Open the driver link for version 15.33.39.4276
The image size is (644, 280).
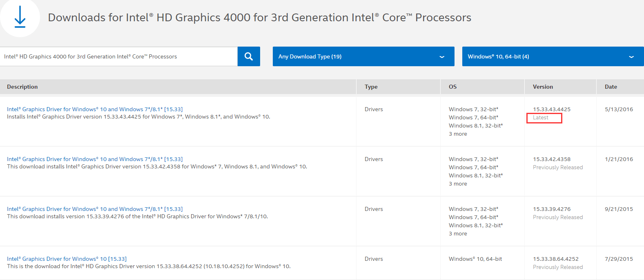click(95, 209)
